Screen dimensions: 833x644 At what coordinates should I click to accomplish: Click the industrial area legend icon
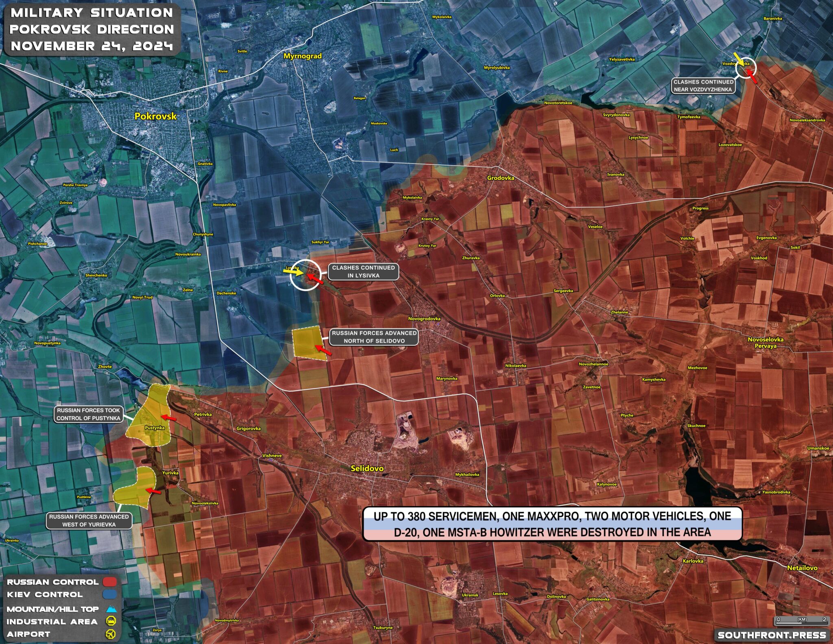(x=111, y=621)
